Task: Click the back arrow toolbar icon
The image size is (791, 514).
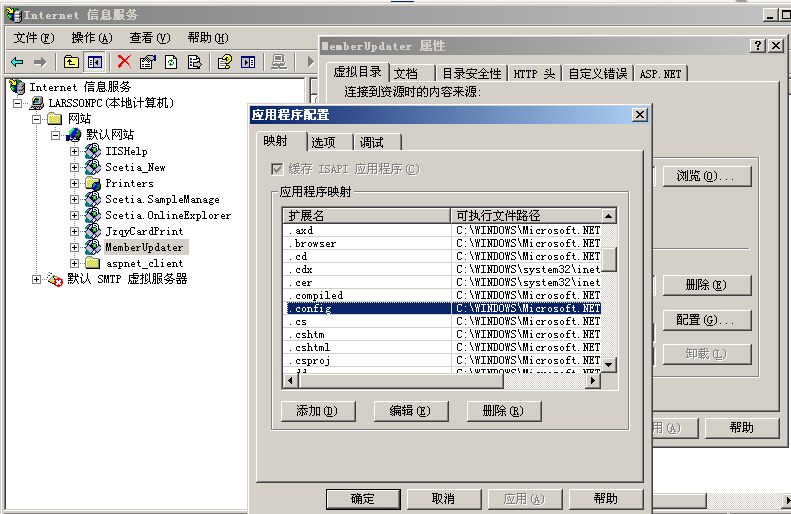Action: coord(17,62)
